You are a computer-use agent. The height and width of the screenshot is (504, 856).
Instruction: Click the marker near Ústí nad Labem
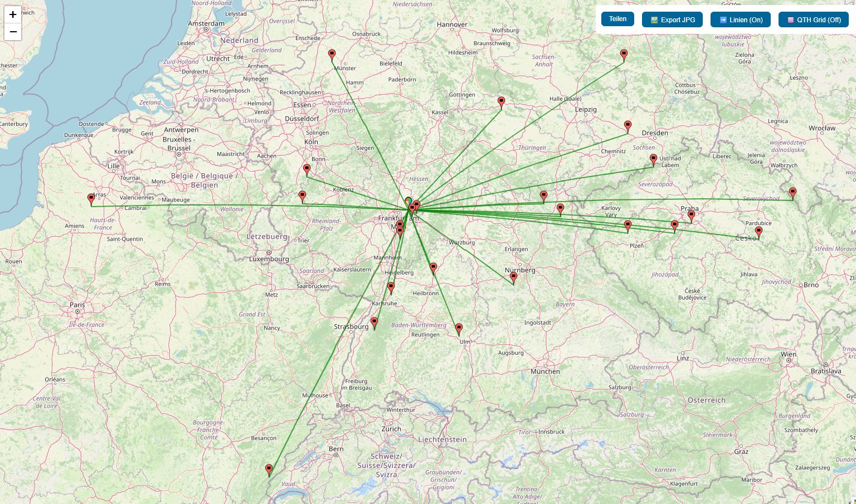pos(654,160)
